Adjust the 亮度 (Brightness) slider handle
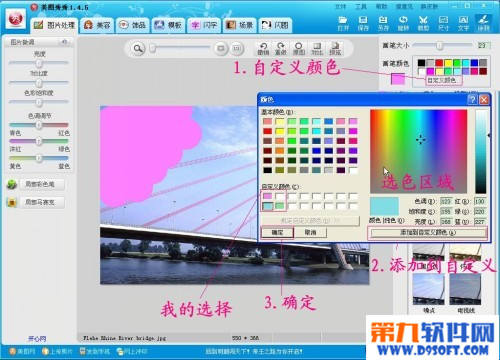 click(39, 63)
